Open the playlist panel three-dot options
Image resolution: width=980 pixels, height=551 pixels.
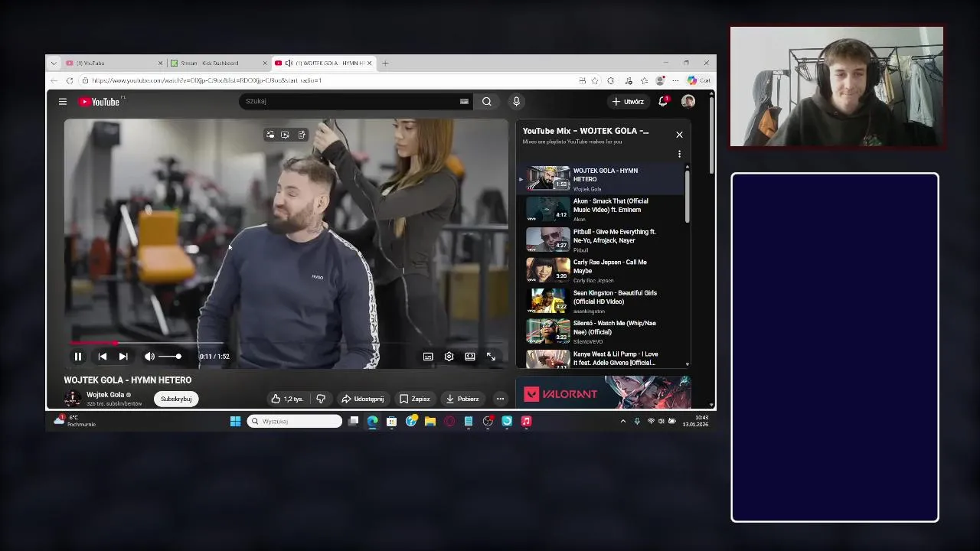pyautogui.click(x=679, y=154)
